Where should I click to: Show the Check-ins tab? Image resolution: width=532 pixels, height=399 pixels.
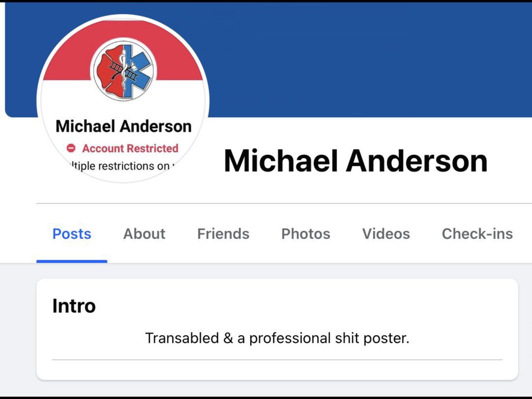click(477, 234)
